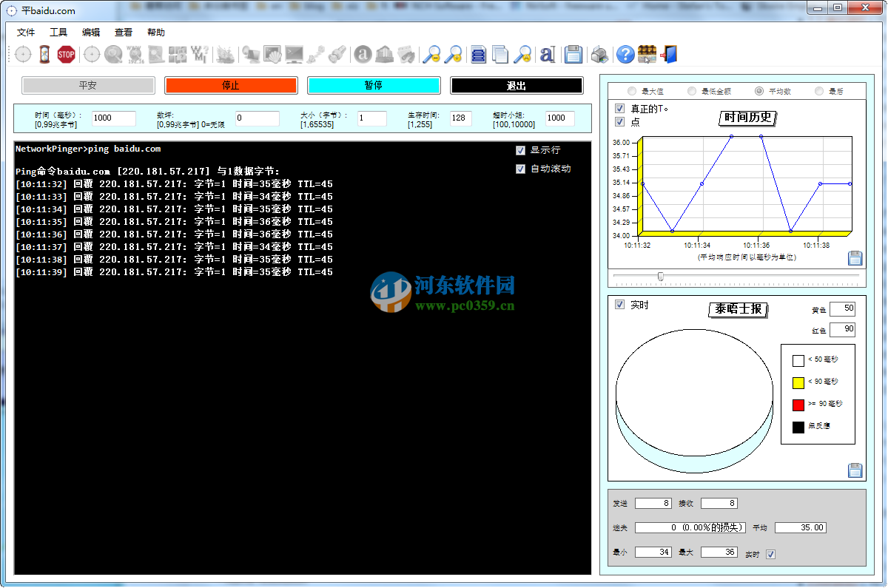The height and width of the screenshot is (588, 888).
Task: Click the red exit door toolbar icon
Action: pos(668,53)
